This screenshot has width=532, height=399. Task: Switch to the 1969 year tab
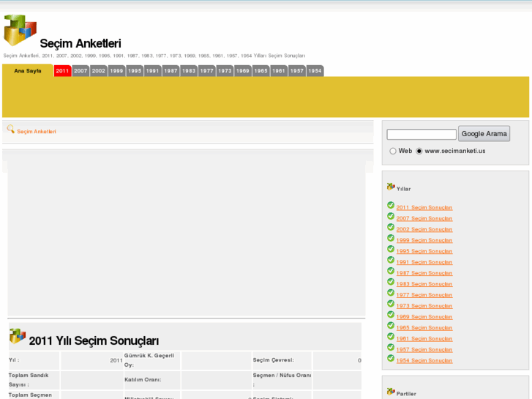click(243, 70)
